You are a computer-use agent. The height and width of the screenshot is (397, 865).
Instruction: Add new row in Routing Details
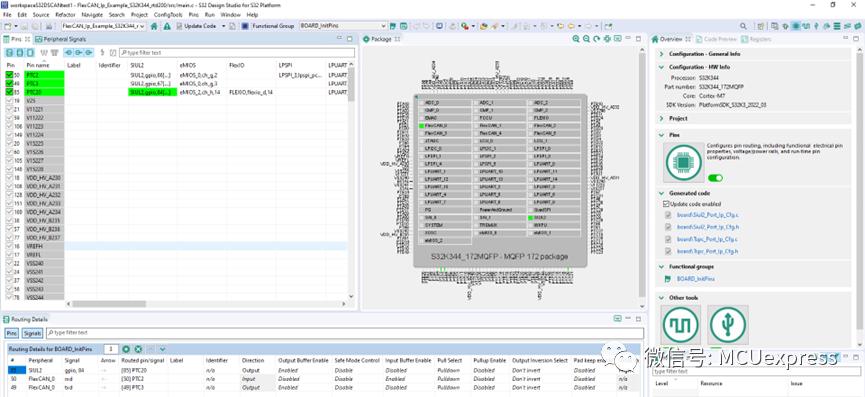pos(126,349)
